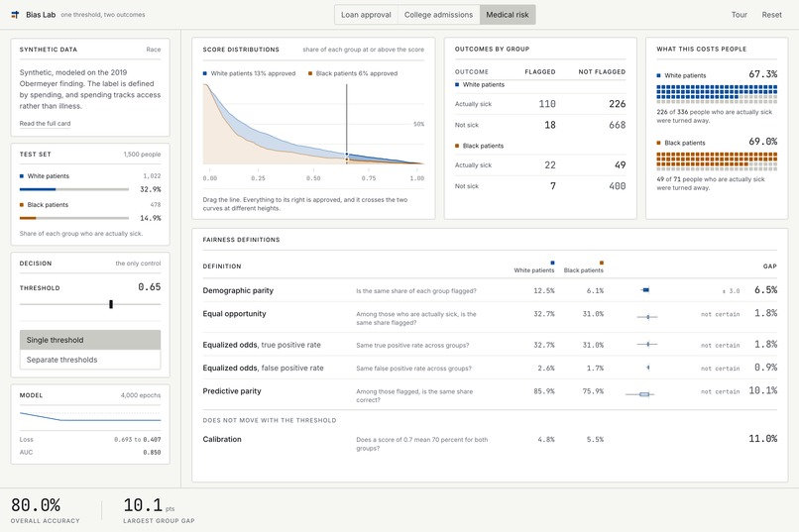Click the Reset button

pyautogui.click(x=771, y=15)
